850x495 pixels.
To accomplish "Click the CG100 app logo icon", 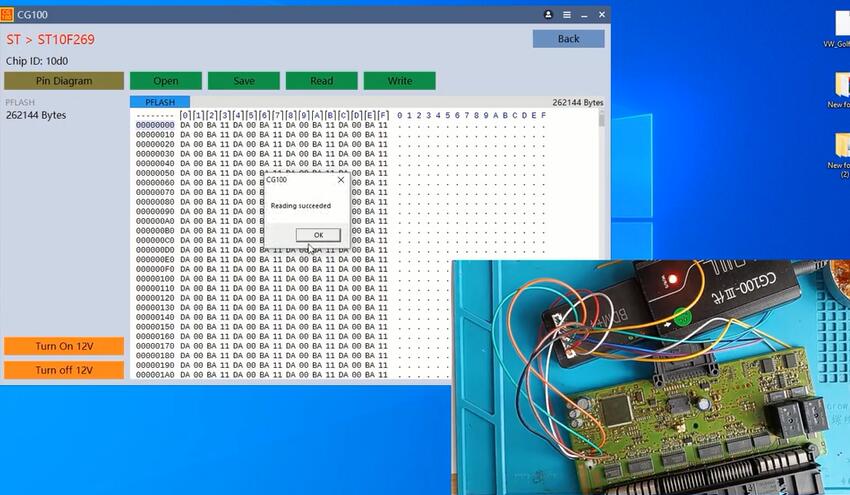I will point(8,15).
